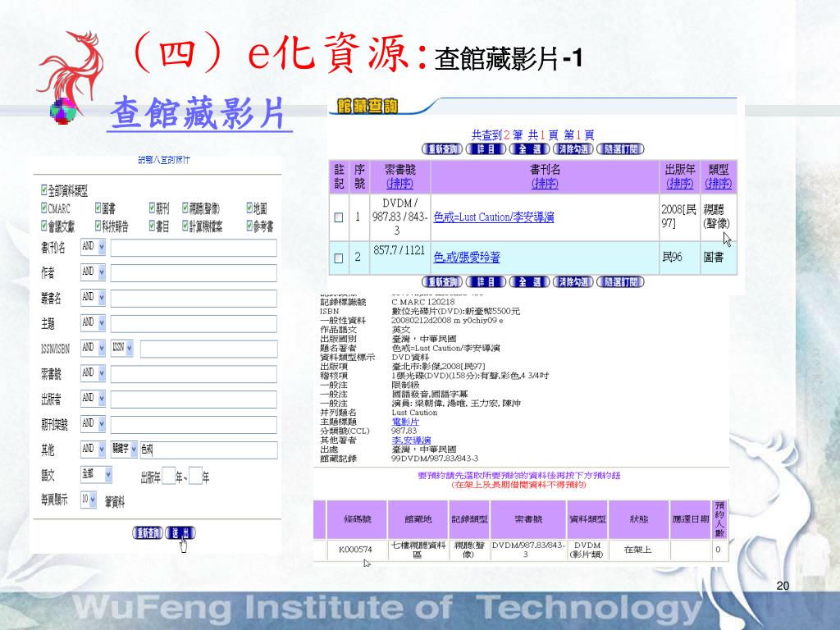This screenshot has height=630, width=840.
Task: Click the 叢書名 text field
Action: (x=194, y=298)
